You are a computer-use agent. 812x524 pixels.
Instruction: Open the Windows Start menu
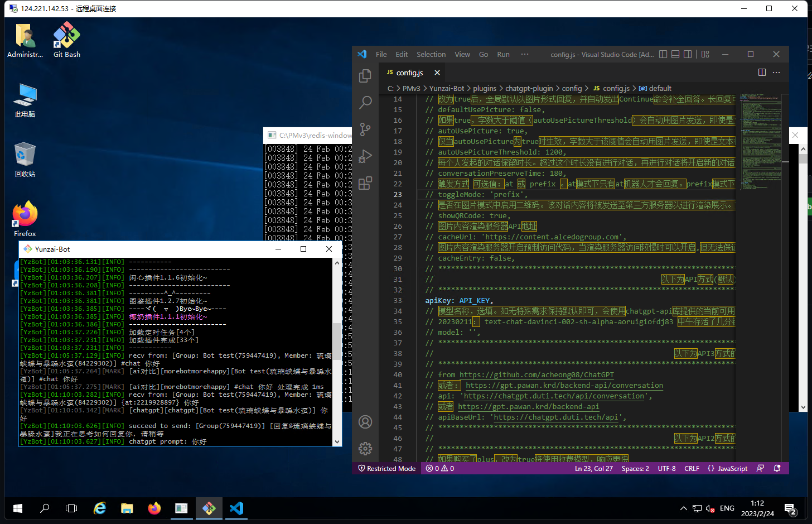(x=18, y=508)
